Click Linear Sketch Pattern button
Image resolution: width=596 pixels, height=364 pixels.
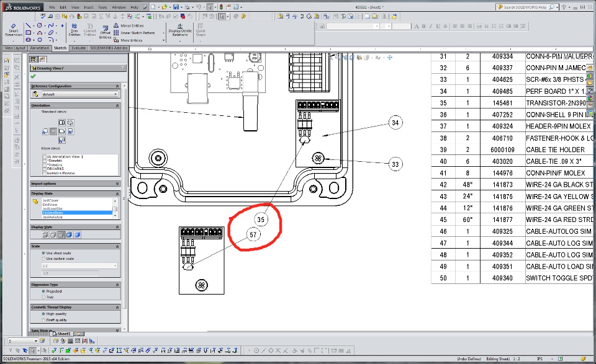(134, 33)
